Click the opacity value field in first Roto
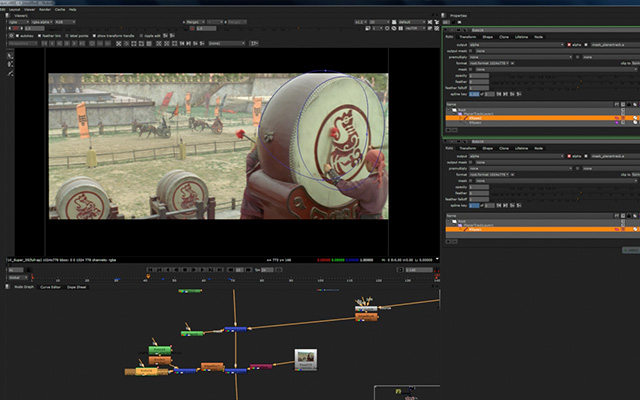The image size is (640, 400). pos(478,76)
